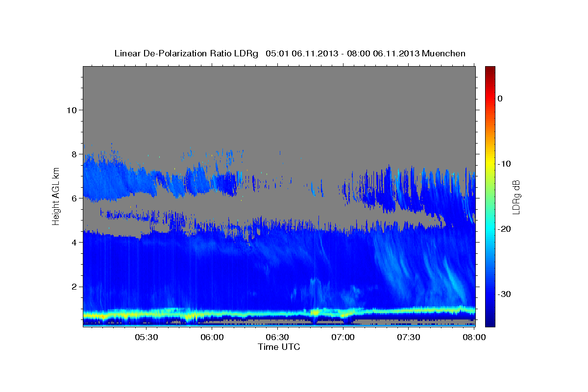Screen dimensions: 588x392
Task: Click the colorbar value -20
Action: click(x=505, y=229)
